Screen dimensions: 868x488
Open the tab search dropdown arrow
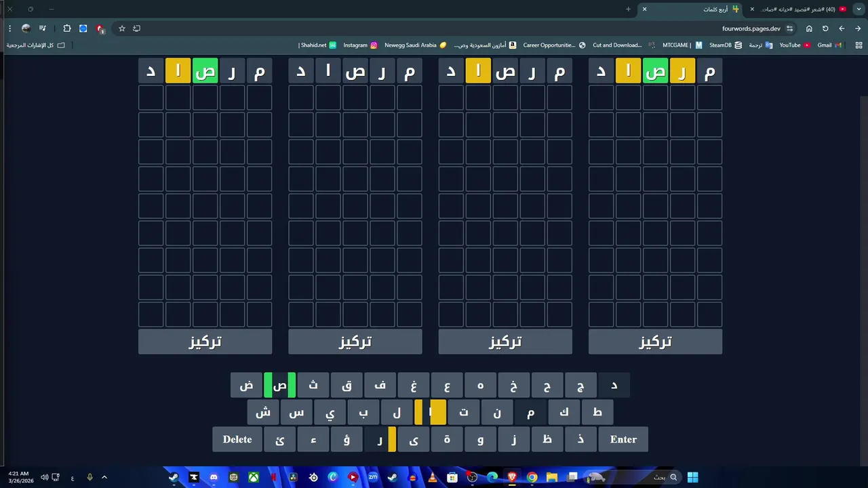(x=859, y=9)
